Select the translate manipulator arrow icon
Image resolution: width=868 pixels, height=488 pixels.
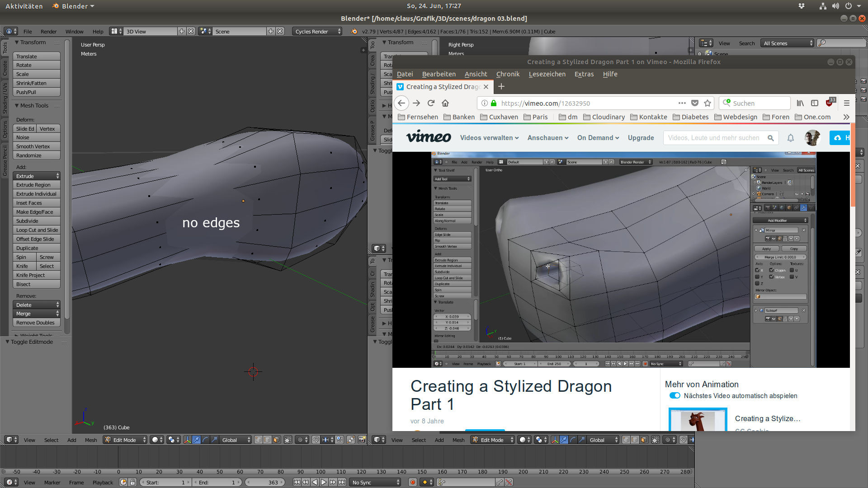point(196,440)
